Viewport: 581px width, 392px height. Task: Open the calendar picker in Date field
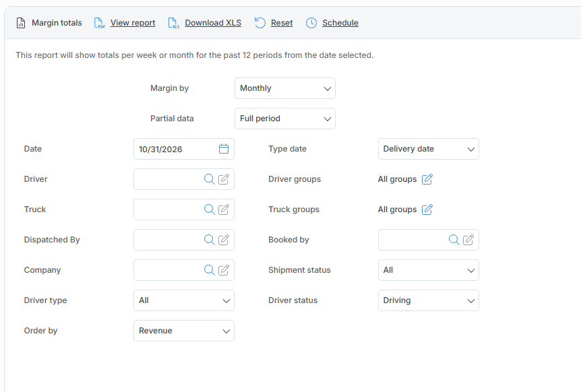(x=224, y=149)
